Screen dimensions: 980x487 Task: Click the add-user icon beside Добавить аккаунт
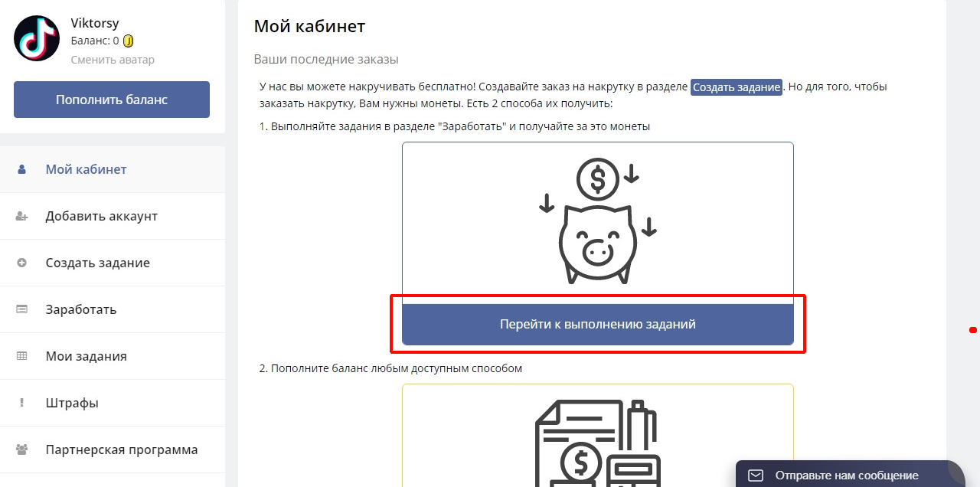(x=21, y=217)
